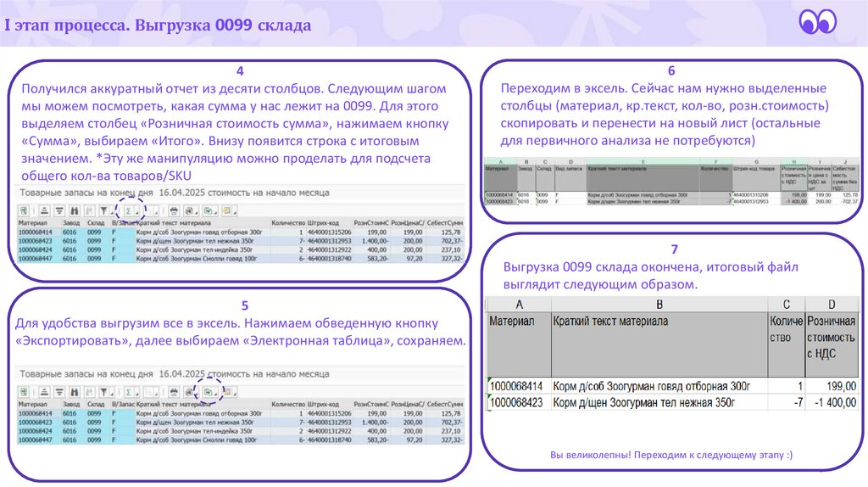The image size is (868, 487).
Task: Click material 1000068424 in step 5 table
Action: click(36, 431)
